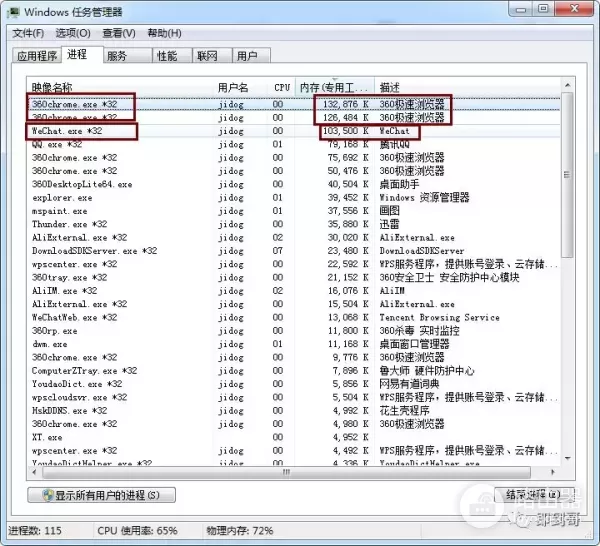Click the CPU 使用率: 65% status entry
Viewport: 600px width, 546px height.
137,531
